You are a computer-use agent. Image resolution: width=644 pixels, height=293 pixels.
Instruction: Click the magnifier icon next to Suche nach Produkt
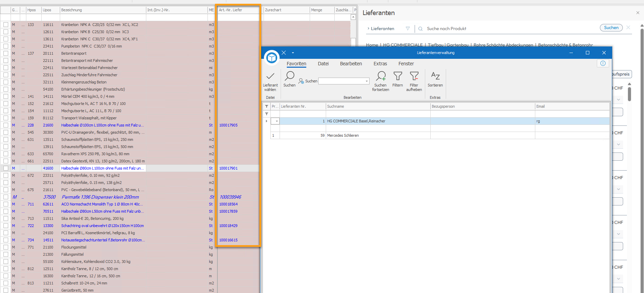[x=420, y=29]
